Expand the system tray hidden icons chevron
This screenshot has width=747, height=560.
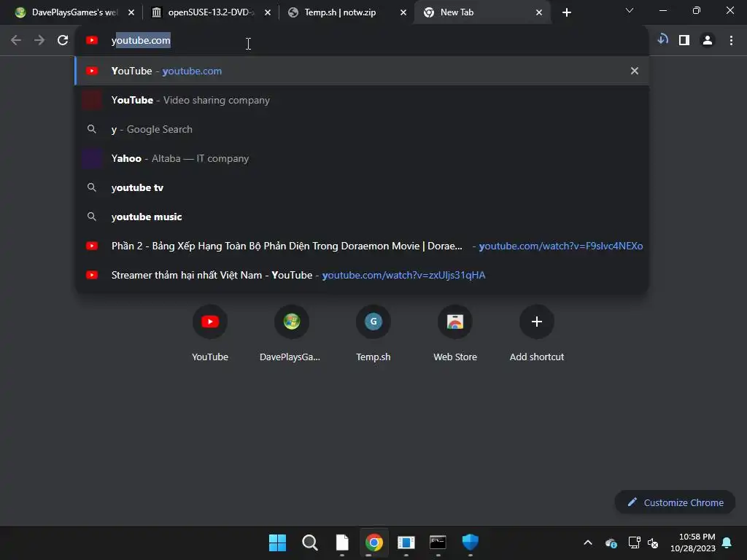(x=588, y=542)
